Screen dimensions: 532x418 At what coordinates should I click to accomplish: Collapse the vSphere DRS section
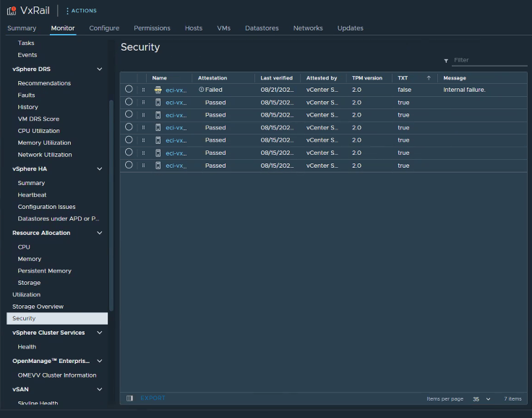[x=100, y=69]
